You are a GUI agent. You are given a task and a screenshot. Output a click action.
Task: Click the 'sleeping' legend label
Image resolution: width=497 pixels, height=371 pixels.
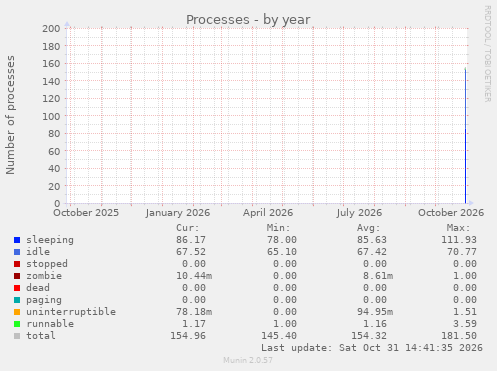[x=50, y=240]
